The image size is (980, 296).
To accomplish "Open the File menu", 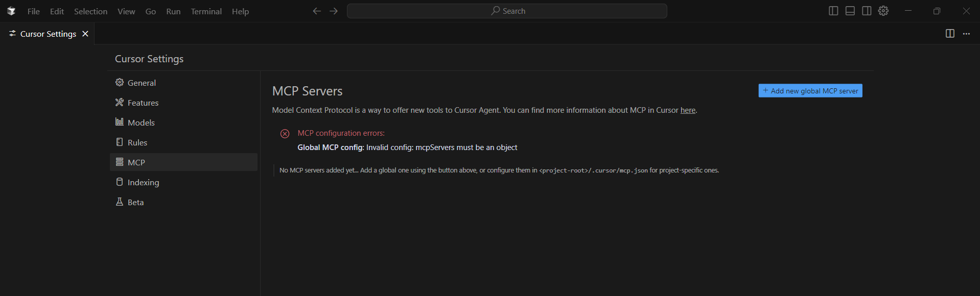I will (34, 11).
